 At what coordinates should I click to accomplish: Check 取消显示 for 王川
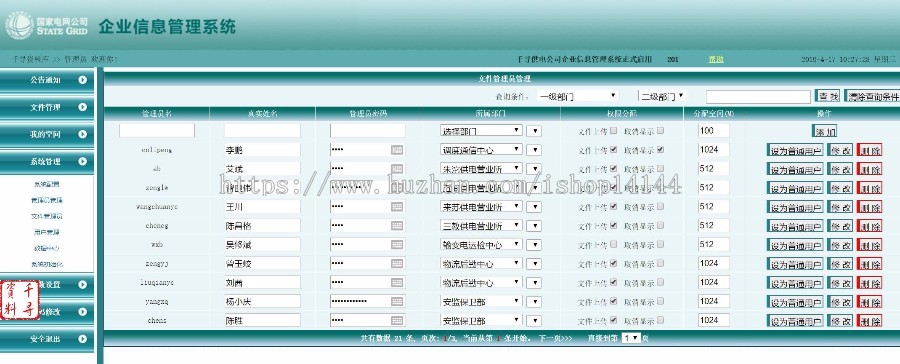click(x=661, y=206)
